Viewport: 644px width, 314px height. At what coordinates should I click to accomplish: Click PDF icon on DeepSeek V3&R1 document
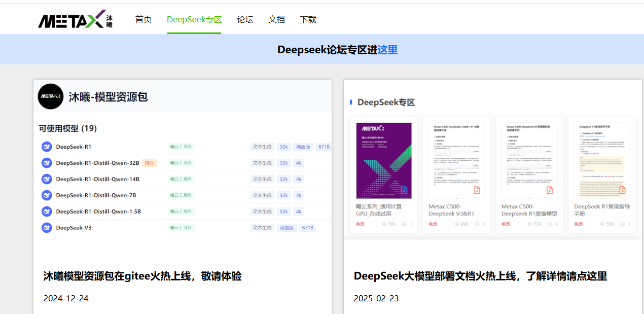(x=477, y=190)
